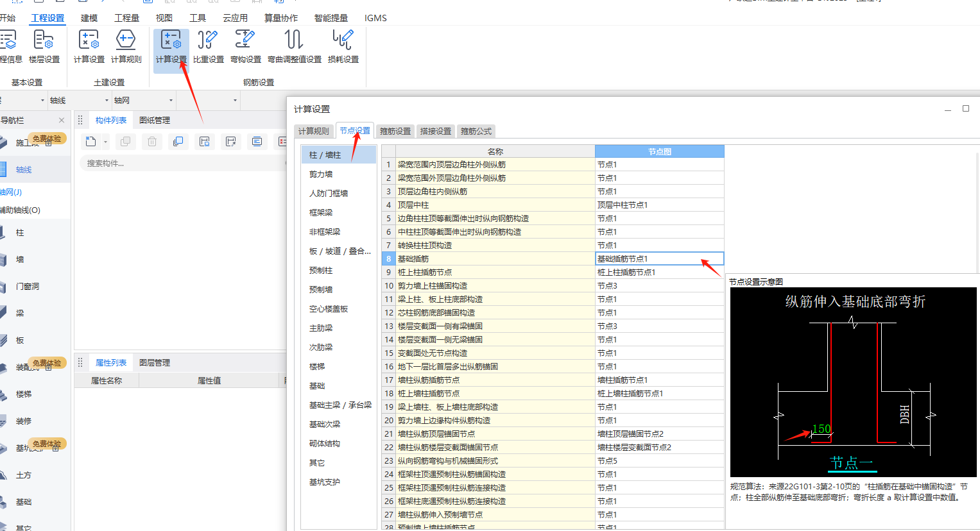The height and width of the screenshot is (531, 980).
Task: Click blue inter-floor copy icon in 构件列表
Action: tap(178, 142)
